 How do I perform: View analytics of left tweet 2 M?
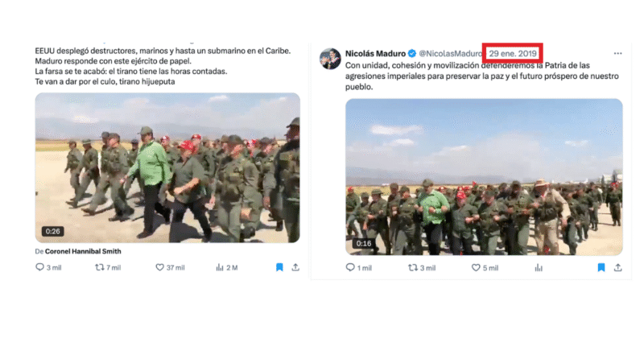[227, 268]
